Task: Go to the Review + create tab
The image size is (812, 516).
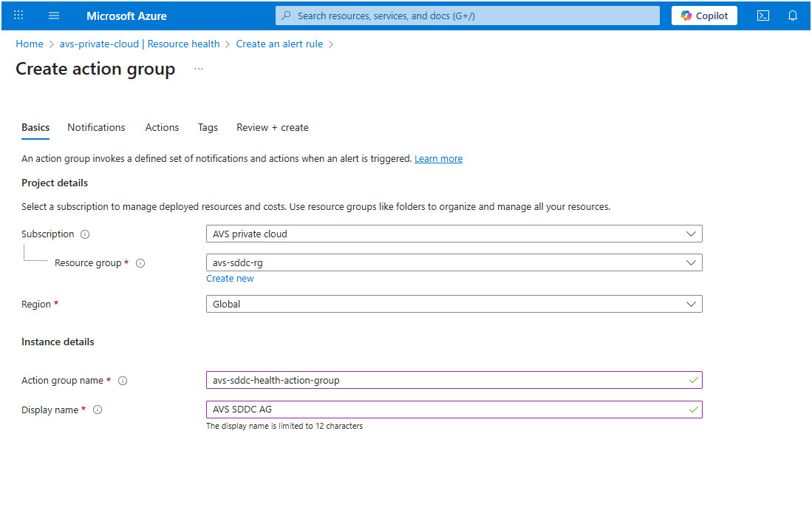Action: click(x=272, y=128)
